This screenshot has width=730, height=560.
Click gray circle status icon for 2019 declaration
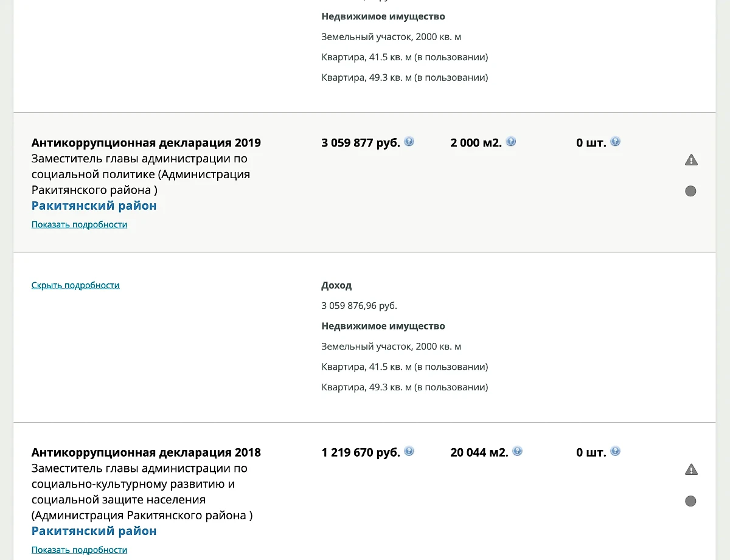[690, 191]
